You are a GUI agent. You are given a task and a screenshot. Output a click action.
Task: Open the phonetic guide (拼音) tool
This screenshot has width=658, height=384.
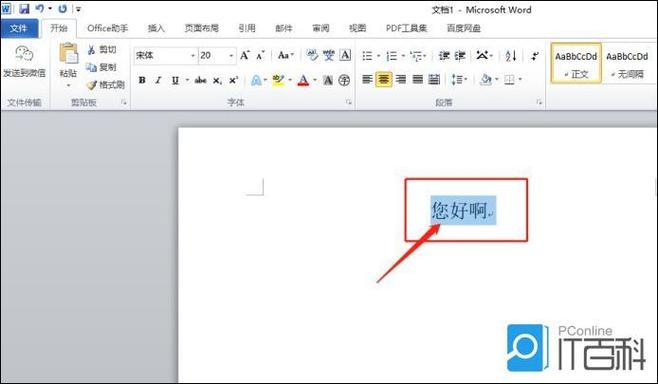coord(329,55)
